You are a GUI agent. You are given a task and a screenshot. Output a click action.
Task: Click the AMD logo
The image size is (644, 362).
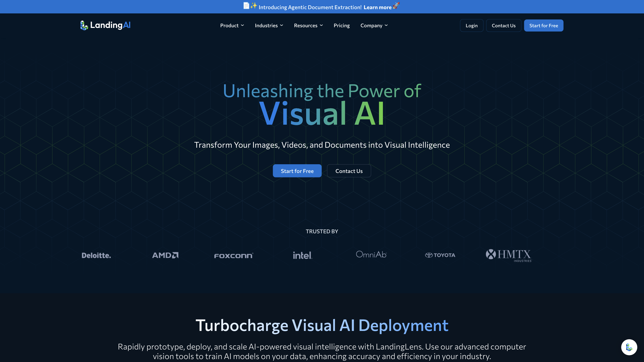click(x=165, y=255)
